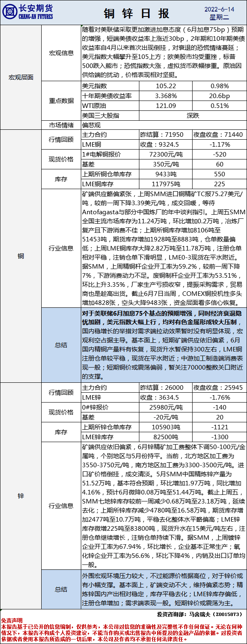Image resolution: width=247 pixels, height=644 pixels.
Task: Click the 2022-6-14 date text
Action: click(x=219, y=9)
